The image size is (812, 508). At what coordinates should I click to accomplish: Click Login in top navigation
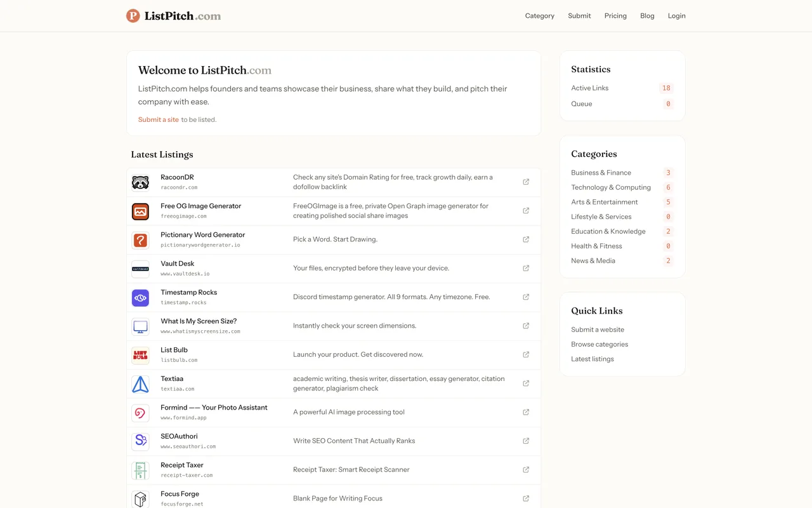(x=676, y=16)
